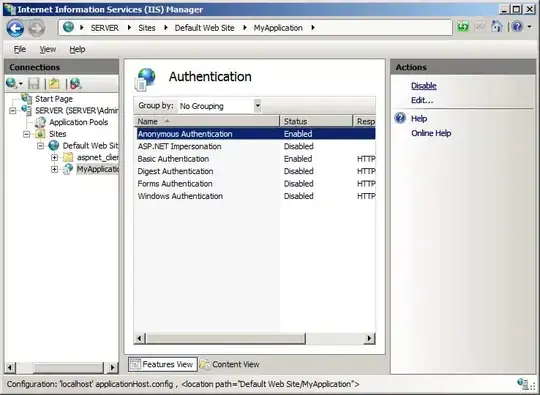Click the Create New Connection icon in Connections
Screen dimensions: 540x395
coord(12,83)
